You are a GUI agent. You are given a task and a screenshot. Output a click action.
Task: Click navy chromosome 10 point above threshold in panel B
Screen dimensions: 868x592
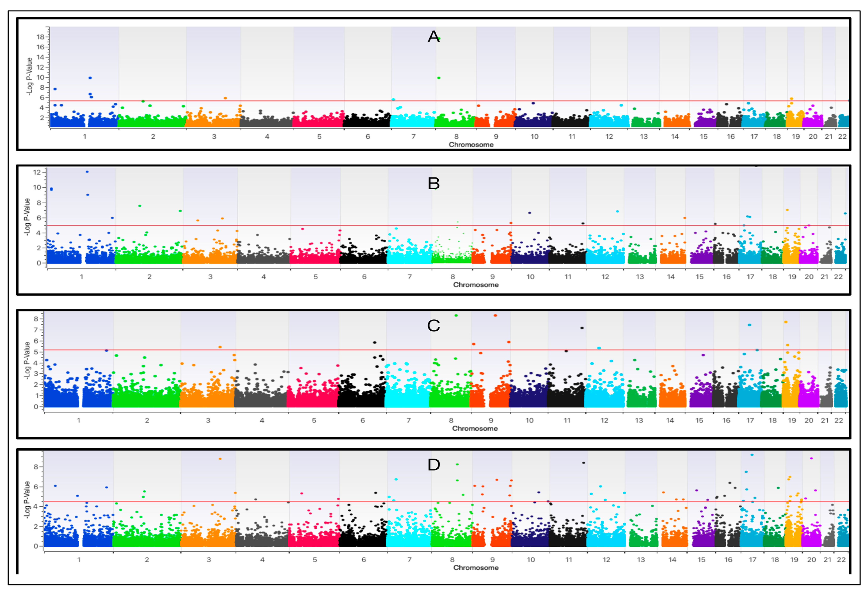530,213
